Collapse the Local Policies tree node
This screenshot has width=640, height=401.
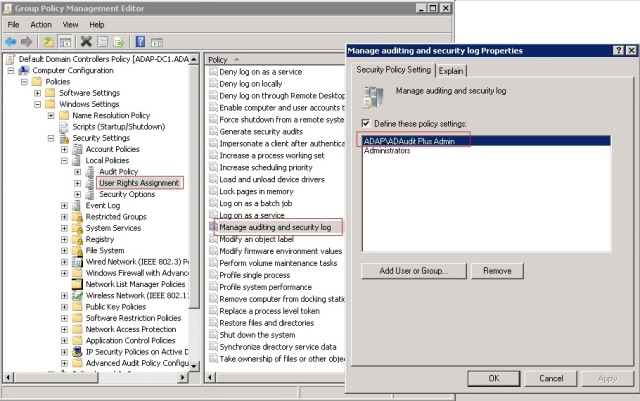[64, 160]
